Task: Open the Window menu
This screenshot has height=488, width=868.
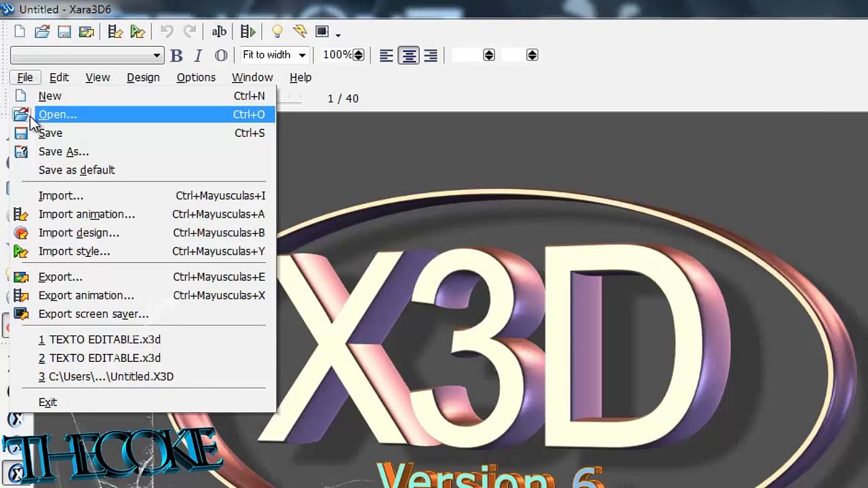Action: coord(252,77)
